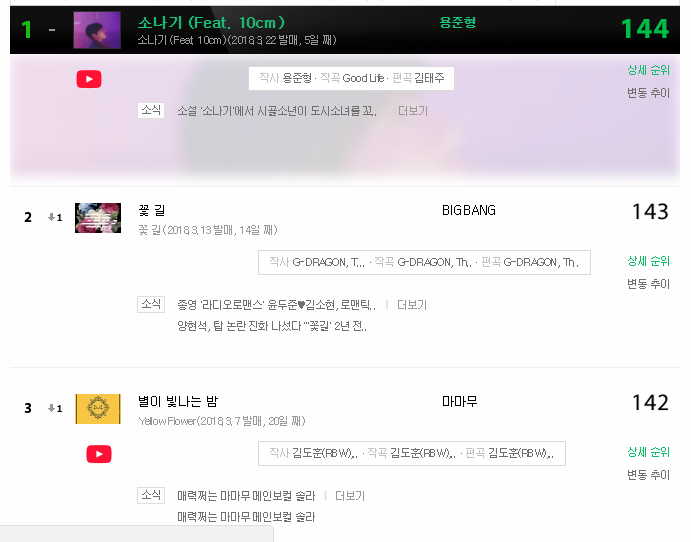Expand 더보기 news for 마마무 song
Image resolution: width=691 pixels, height=542 pixels.
(350, 496)
